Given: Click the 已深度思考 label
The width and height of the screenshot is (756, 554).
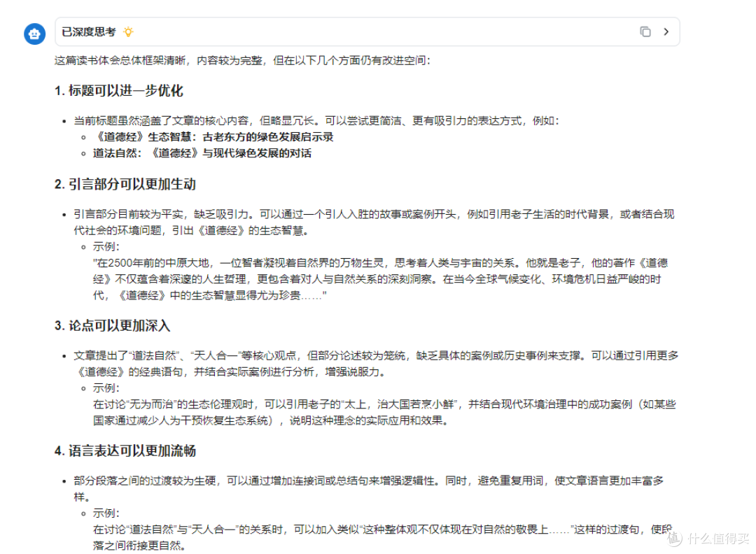Looking at the screenshot, I should point(89,31).
